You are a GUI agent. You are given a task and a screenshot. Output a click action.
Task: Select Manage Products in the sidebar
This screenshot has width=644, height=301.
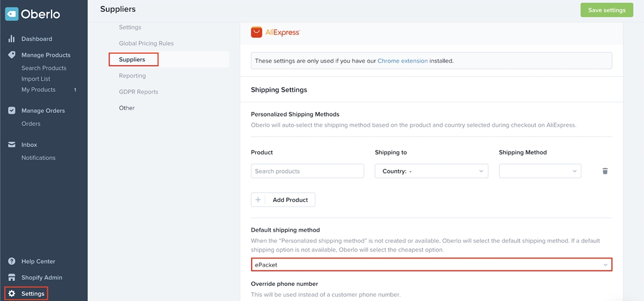tap(46, 55)
